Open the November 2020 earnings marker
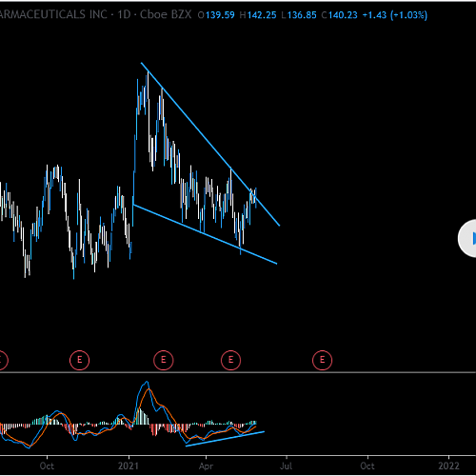Screen dimensions: 476x476 tap(79, 360)
